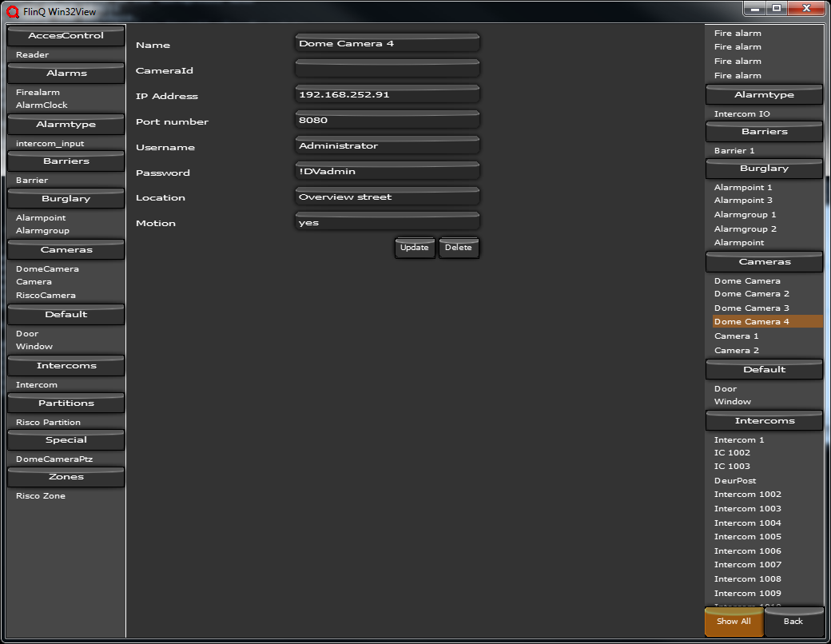Close the FlinQ Win32View window
Screen dimensions: 831x644
pyautogui.click(x=806, y=9)
